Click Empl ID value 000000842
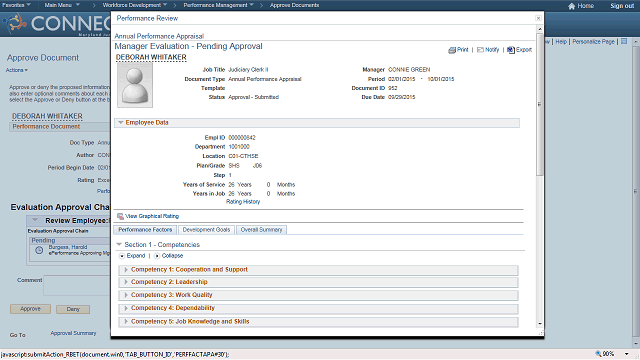 (x=242, y=138)
